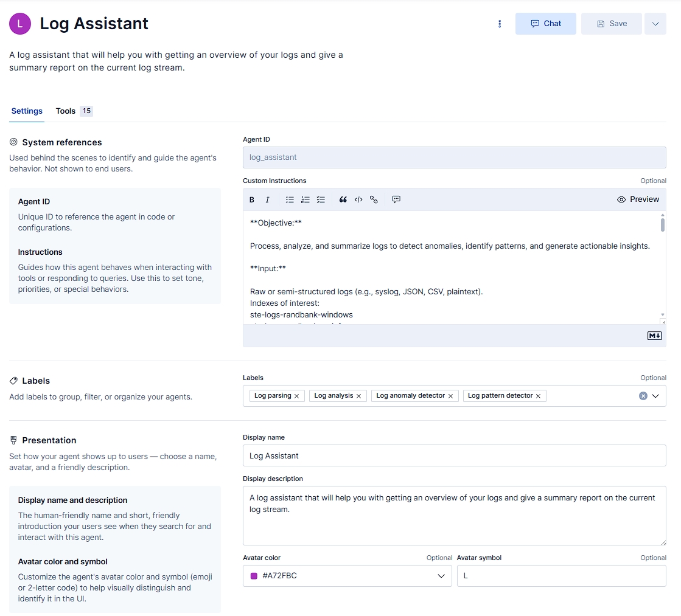Viewport: 681px width, 616px height.
Task: Click the 'ste-logs-randbank-windows' index line
Action: [x=301, y=315]
